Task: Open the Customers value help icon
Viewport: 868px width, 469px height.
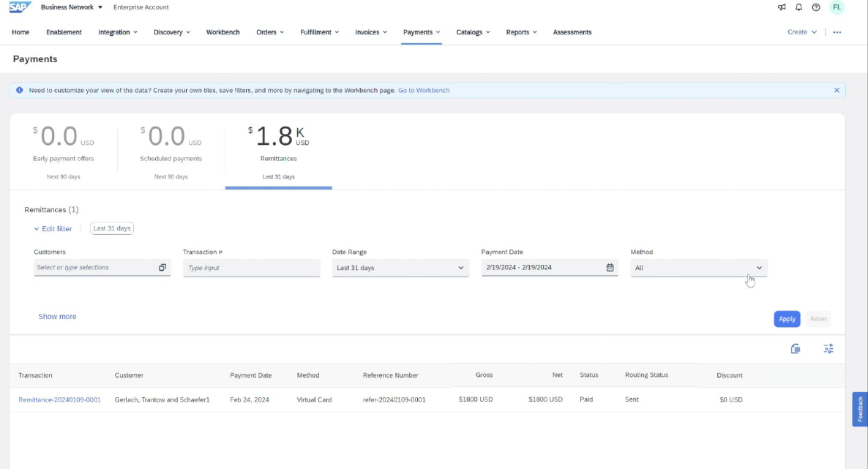Action: (162, 268)
